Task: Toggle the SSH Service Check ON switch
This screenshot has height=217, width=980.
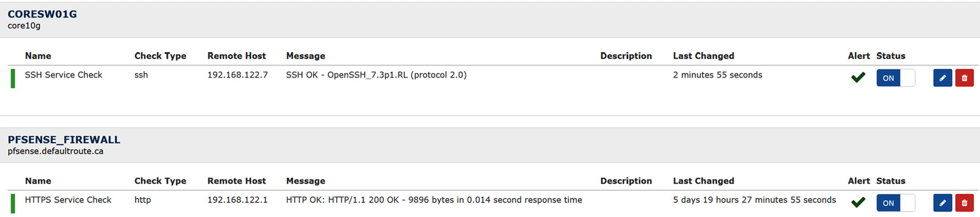Action: pyautogui.click(x=896, y=78)
